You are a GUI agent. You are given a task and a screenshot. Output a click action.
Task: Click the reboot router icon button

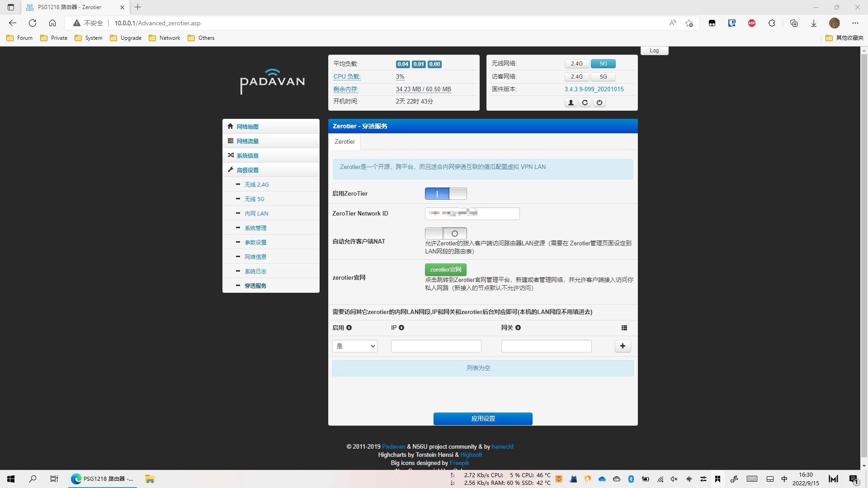[x=585, y=103]
